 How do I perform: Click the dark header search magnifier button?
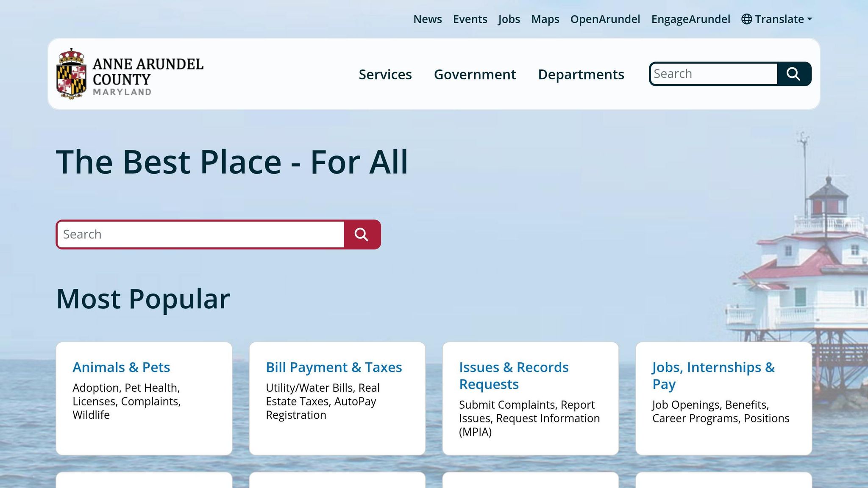coord(793,74)
